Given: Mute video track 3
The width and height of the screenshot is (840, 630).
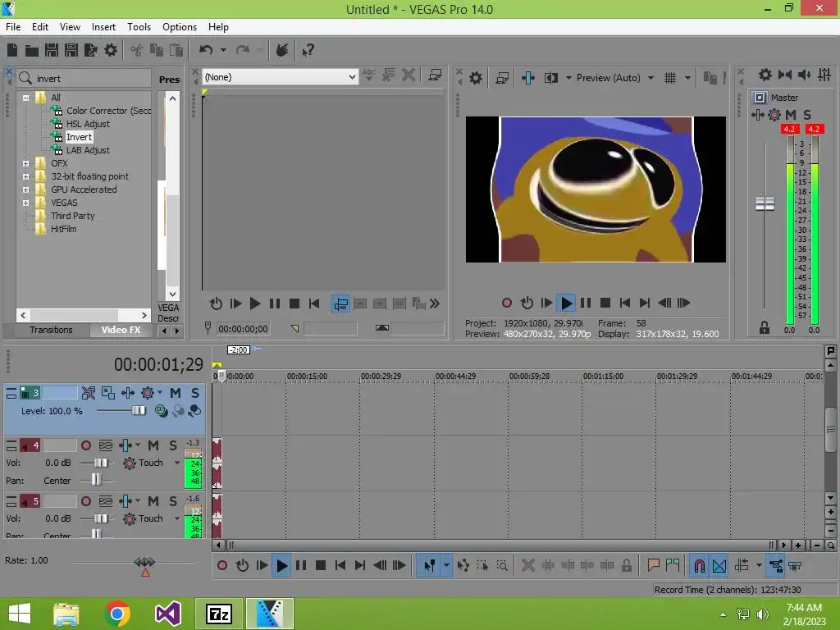Looking at the screenshot, I should tap(176, 393).
